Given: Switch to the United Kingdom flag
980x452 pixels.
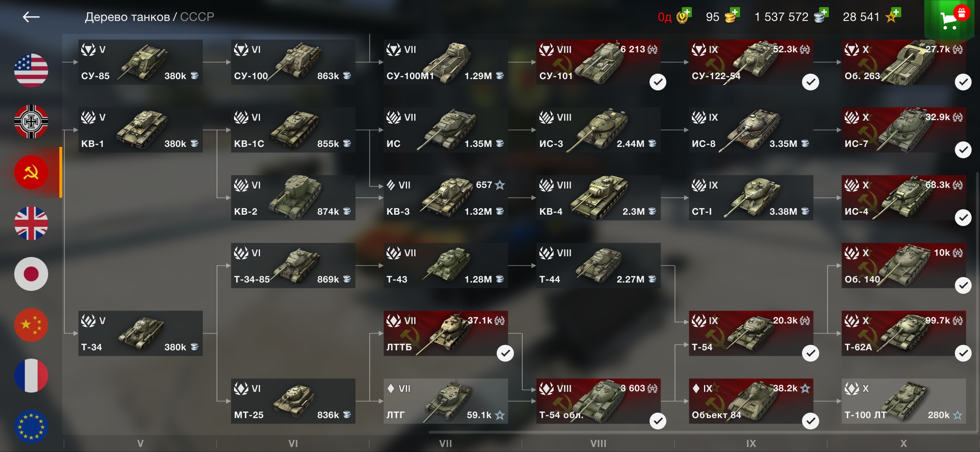Looking at the screenshot, I should point(31,223).
